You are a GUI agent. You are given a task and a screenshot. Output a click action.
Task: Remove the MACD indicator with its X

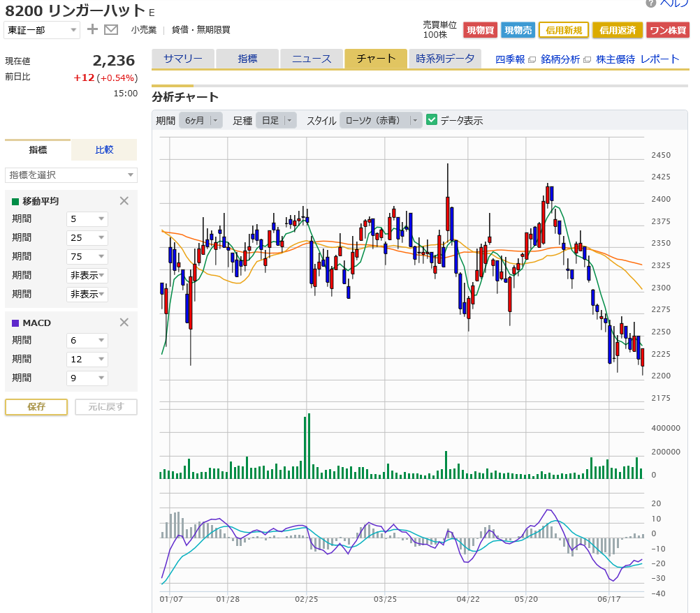coord(124,323)
